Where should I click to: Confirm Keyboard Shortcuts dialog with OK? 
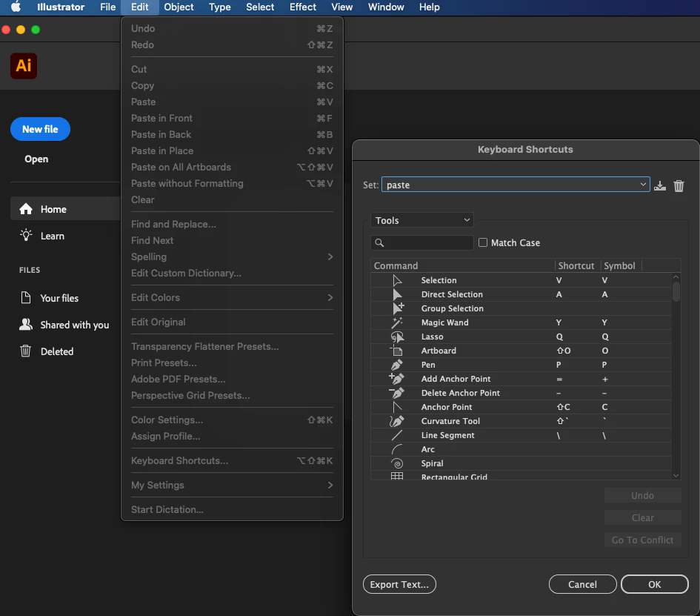click(655, 584)
